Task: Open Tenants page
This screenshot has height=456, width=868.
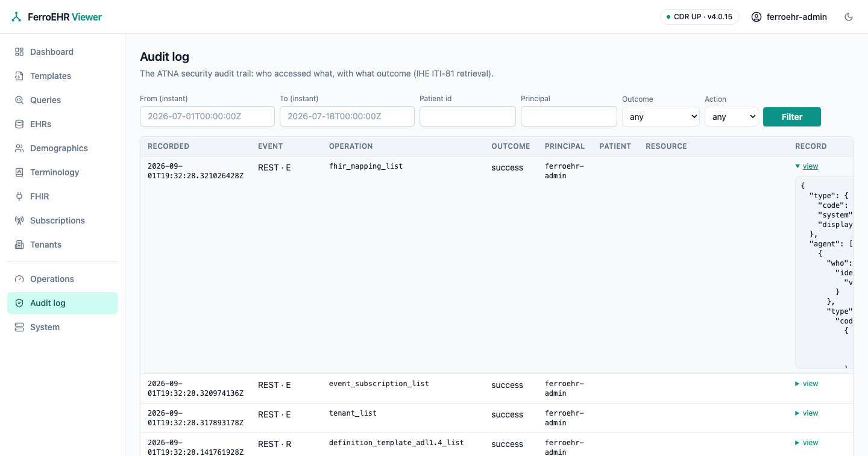Action: coord(62,245)
